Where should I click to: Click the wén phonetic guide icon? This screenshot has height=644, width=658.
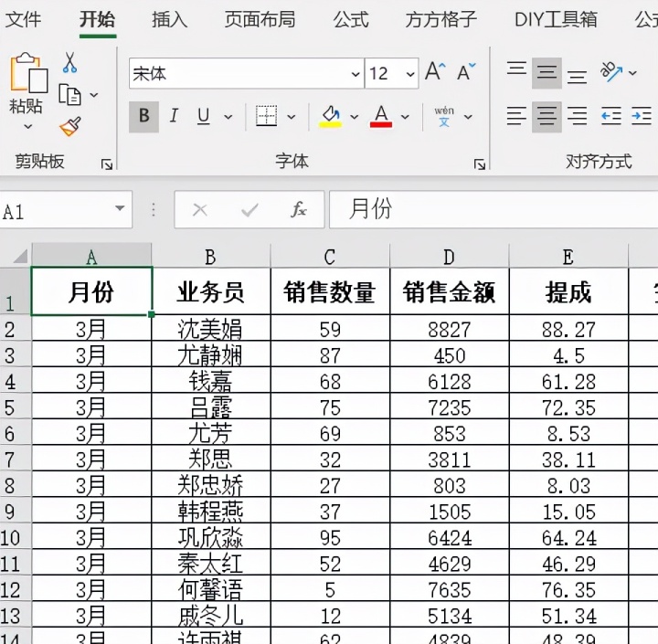point(444,116)
